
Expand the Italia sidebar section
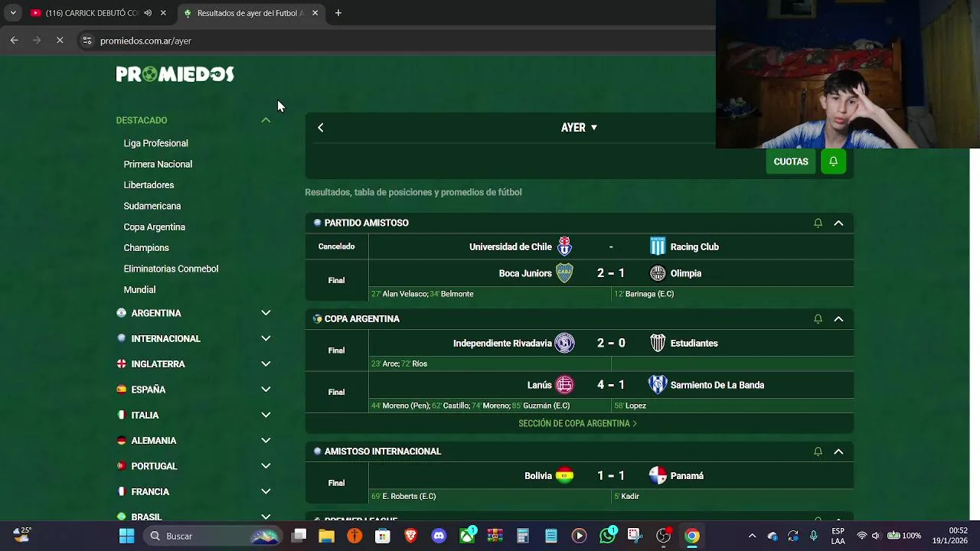pos(266,415)
